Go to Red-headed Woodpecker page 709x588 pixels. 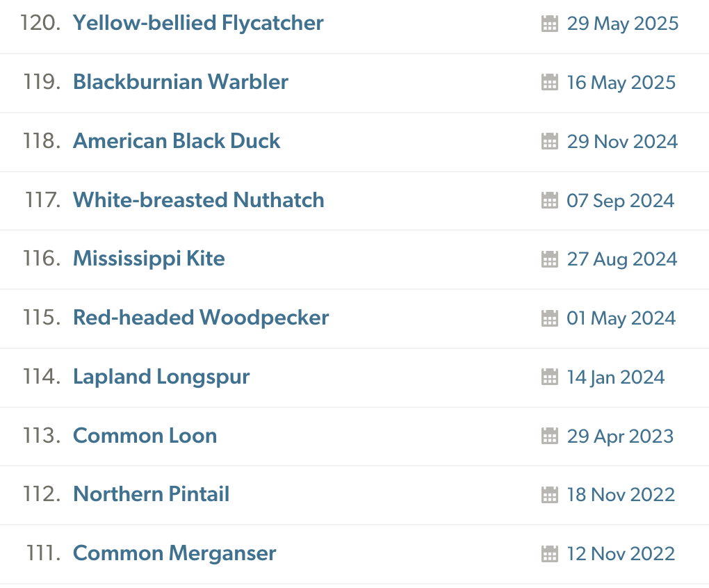tap(201, 318)
